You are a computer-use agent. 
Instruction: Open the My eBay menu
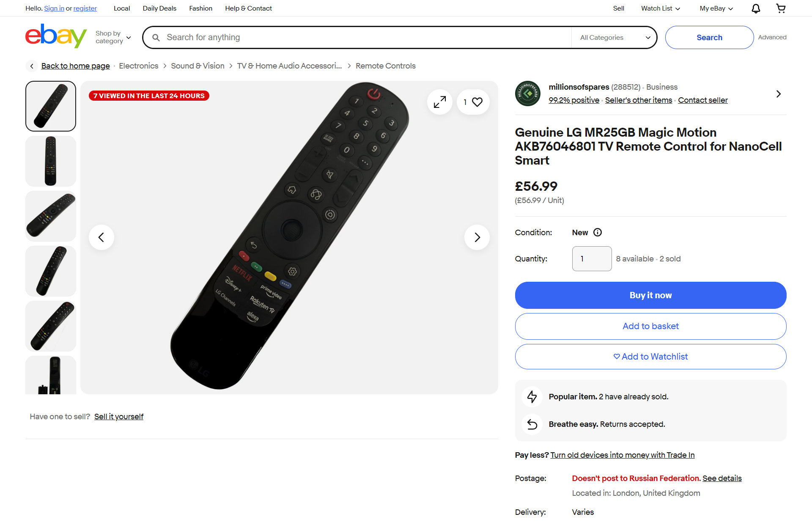pyautogui.click(x=716, y=8)
